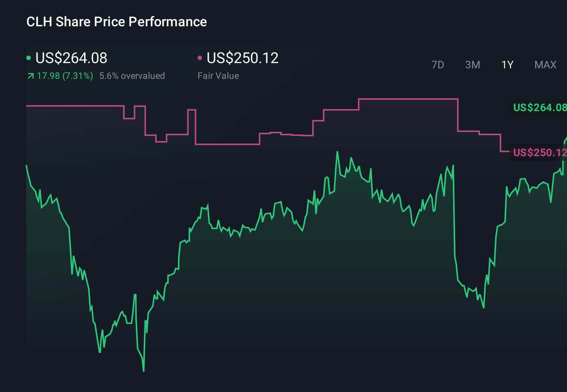Screen dimensions: 567x392
Task: Toggle the share price legend entry US$264.08
Action: pos(71,58)
